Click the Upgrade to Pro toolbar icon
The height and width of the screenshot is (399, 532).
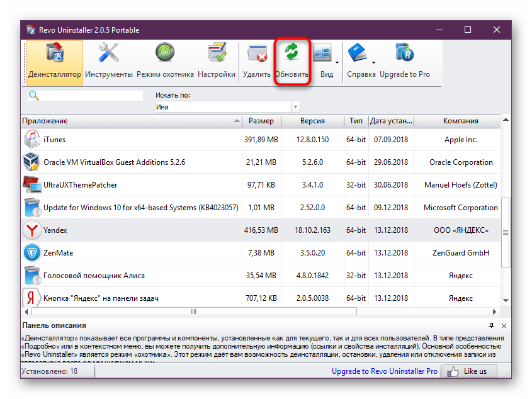(405, 62)
